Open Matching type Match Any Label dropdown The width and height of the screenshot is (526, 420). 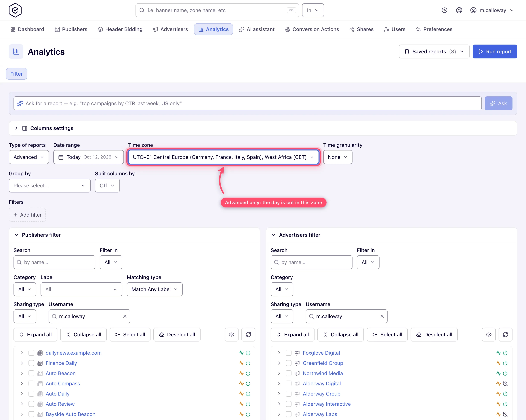coord(155,289)
